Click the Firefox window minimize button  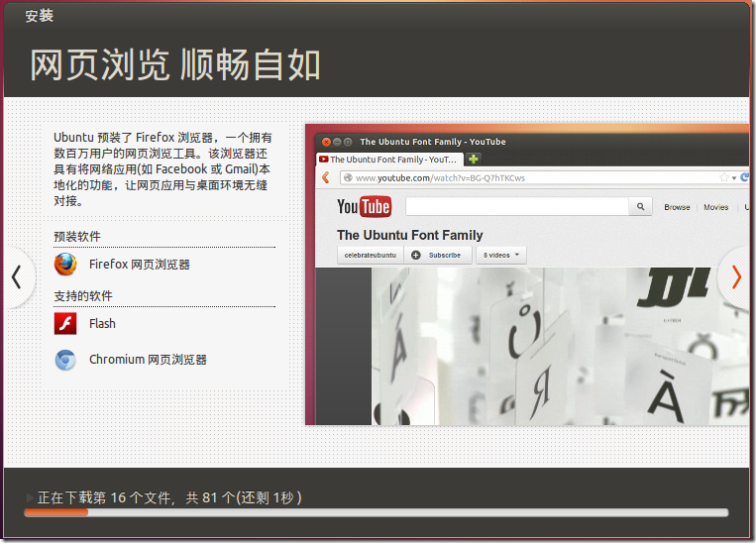click(337, 142)
